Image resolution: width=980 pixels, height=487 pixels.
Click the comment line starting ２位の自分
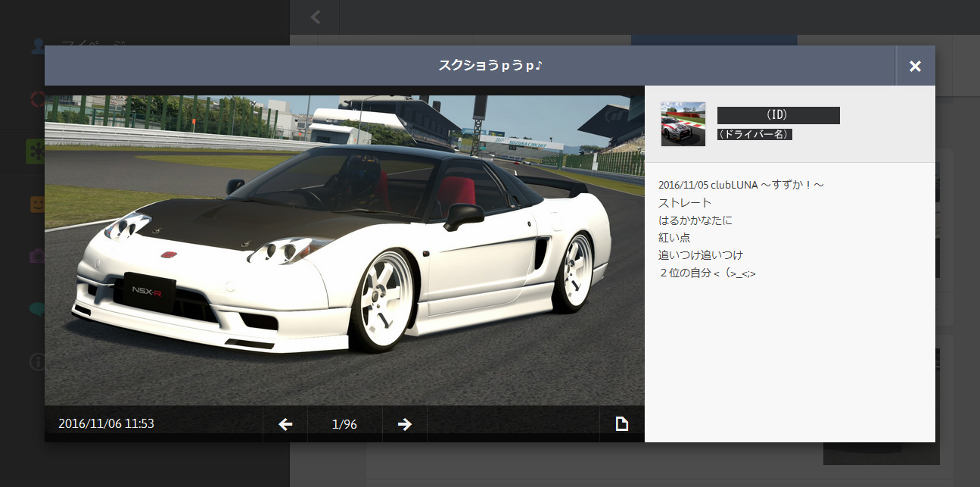point(708,273)
